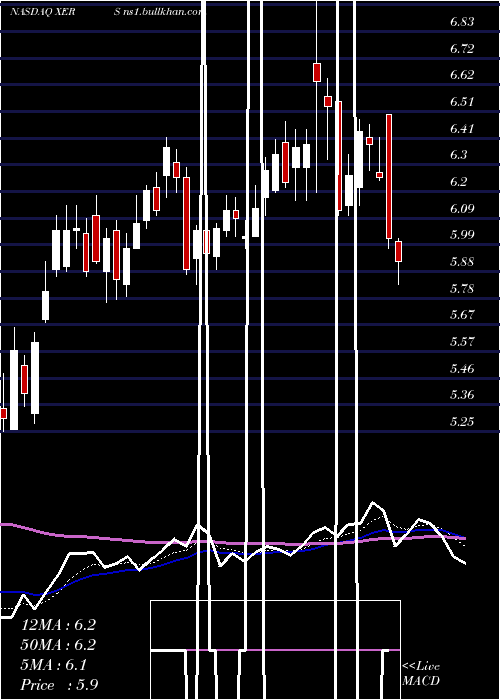Click the NASDAQ XER ticker label
This screenshot has width=500, height=700.
(42, 12)
